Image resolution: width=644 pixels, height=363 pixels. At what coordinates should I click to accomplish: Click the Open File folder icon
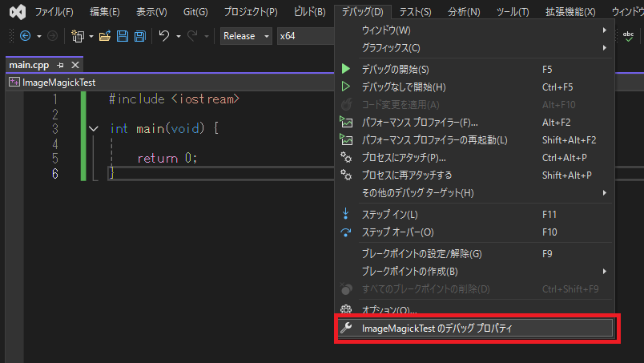[x=106, y=36]
